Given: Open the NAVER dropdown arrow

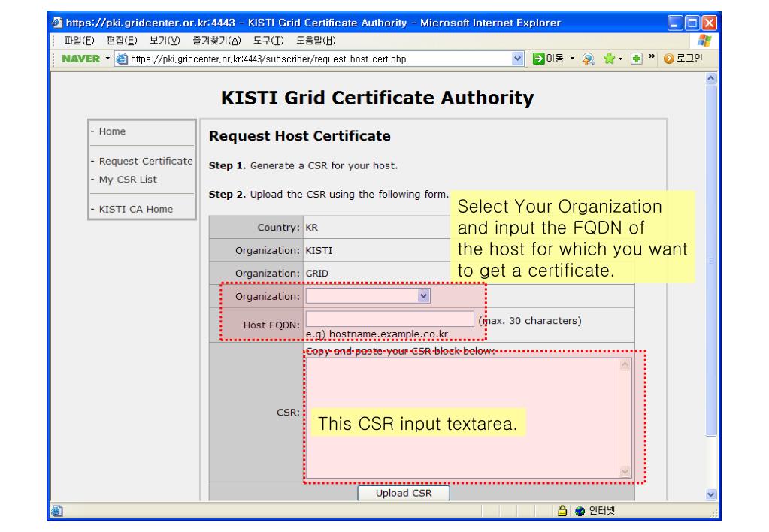Looking at the screenshot, I should 107,59.
